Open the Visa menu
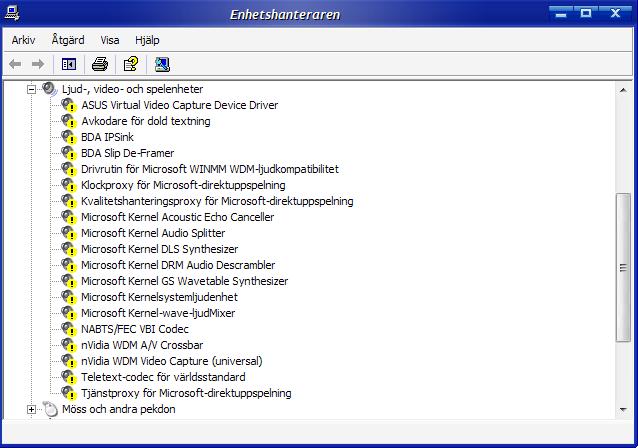This screenshot has width=638, height=448. (110, 40)
